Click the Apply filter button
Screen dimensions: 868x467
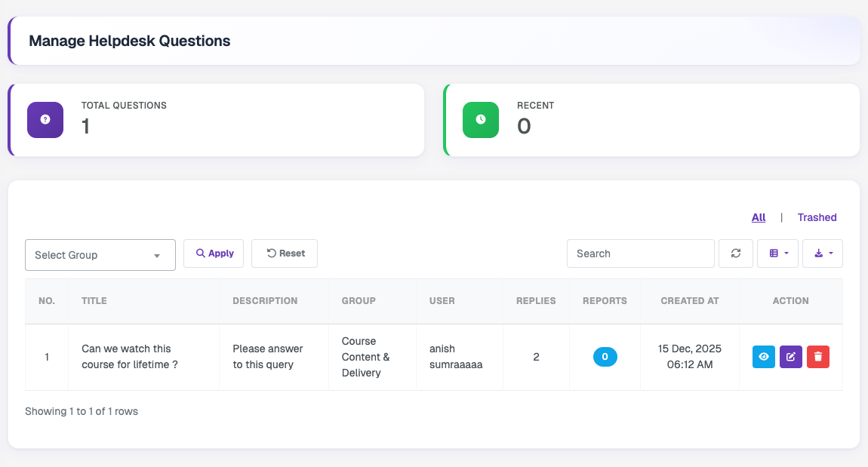[x=214, y=253]
